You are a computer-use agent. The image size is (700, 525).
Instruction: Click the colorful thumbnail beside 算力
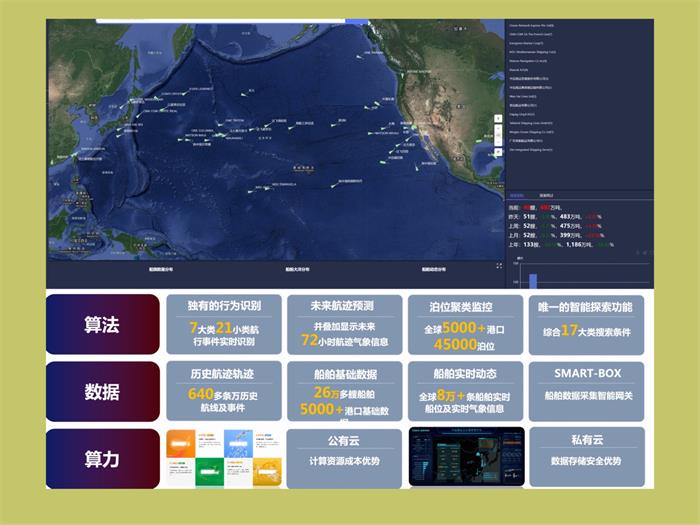[223, 457]
